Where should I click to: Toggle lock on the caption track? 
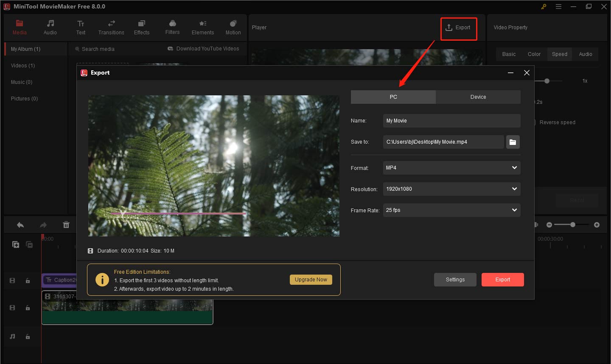tap(28, 281)
